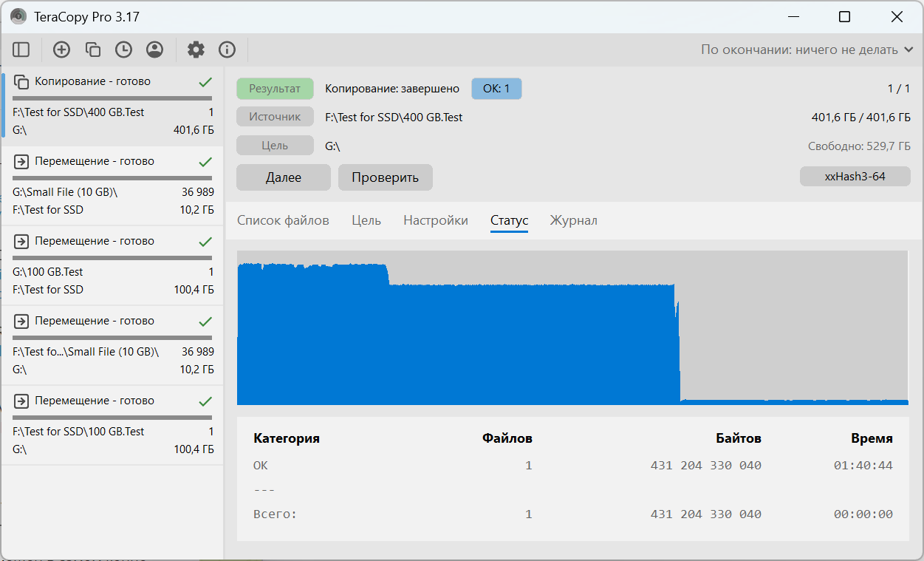Click the '00:00:00' total time value
924x561 pixels.
click(863, 514)
